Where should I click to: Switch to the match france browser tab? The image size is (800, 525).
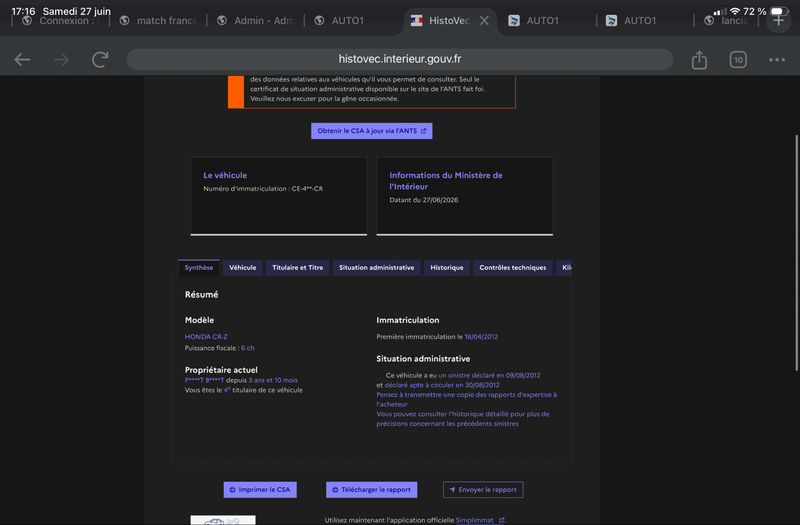click(158, 20)
